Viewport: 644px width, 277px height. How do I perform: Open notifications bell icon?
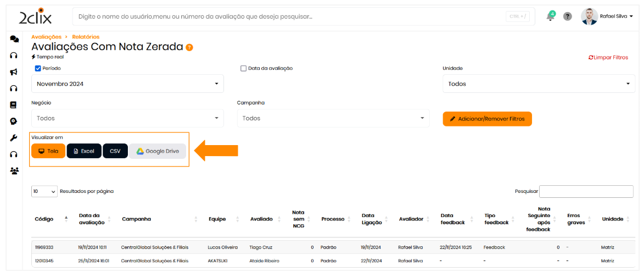(550, 16)
